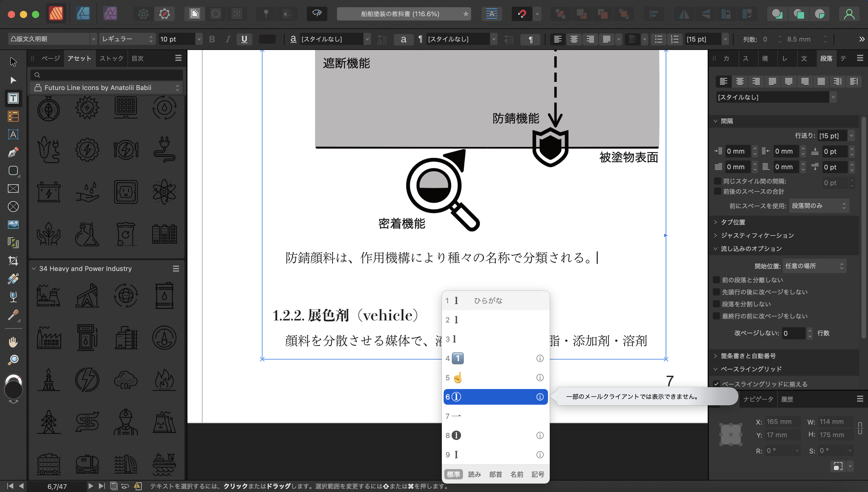Click the preflight warning icon in status bar
This screenshot has width=868, height=492.
(138, 486)
